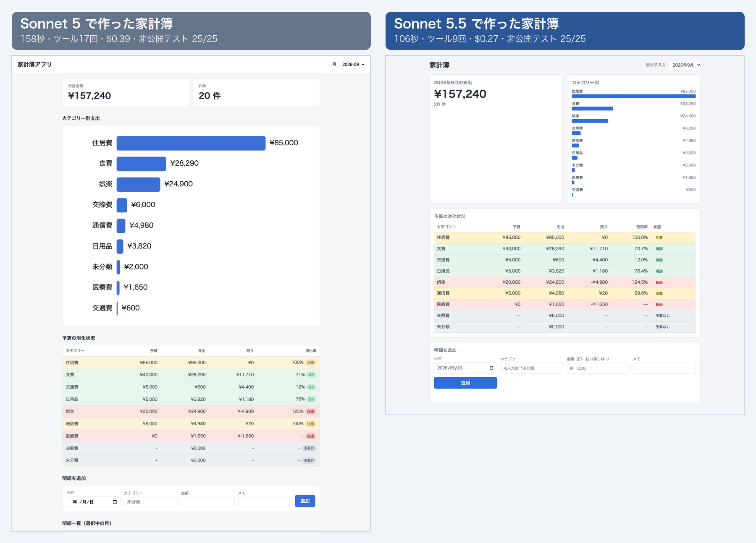Select the 通信費 row in right budget table
This screenshot has height=543, width=756.
click(565, 293)
